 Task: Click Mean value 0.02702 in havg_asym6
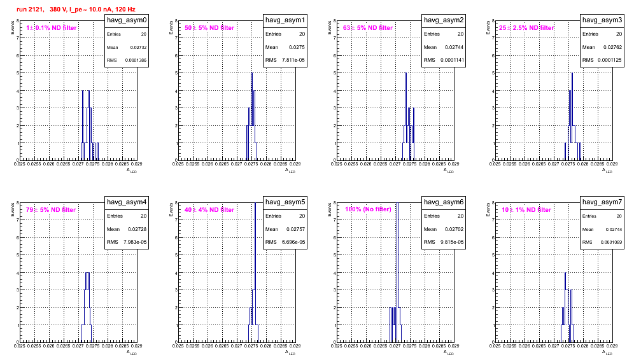(x=454, y=229)
